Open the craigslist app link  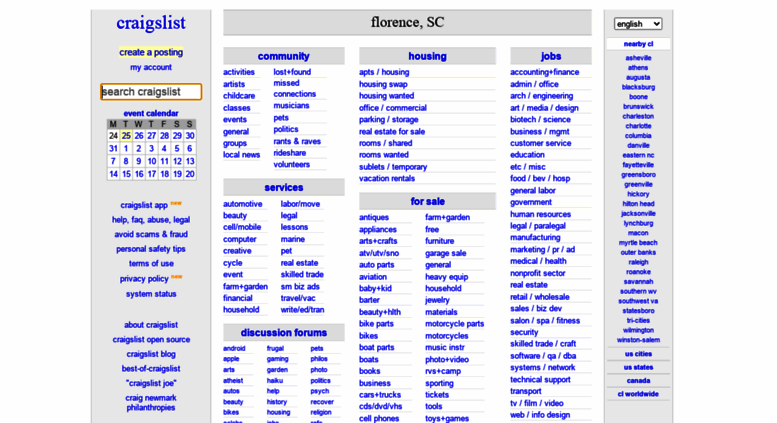point(144,205)
